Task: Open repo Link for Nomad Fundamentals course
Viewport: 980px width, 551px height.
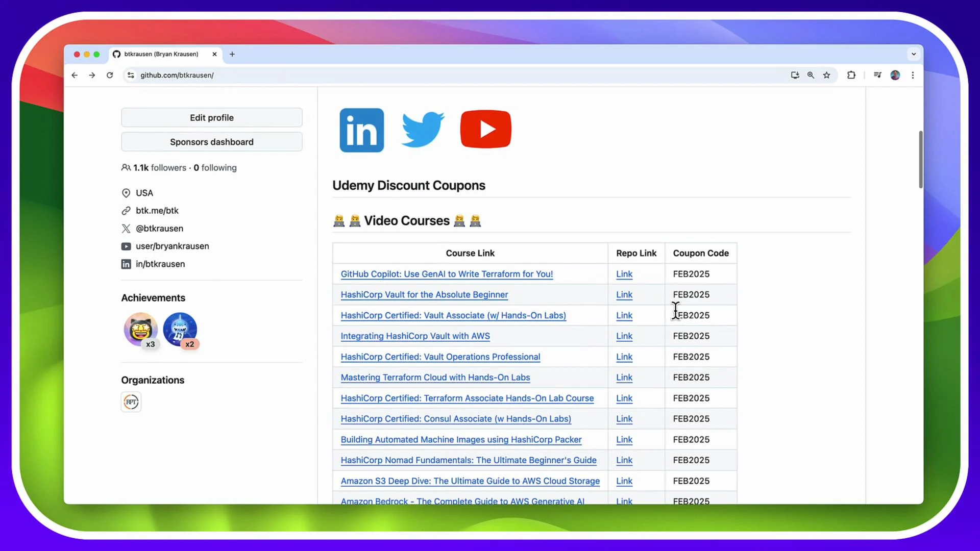Action: (x=624, y=460)
